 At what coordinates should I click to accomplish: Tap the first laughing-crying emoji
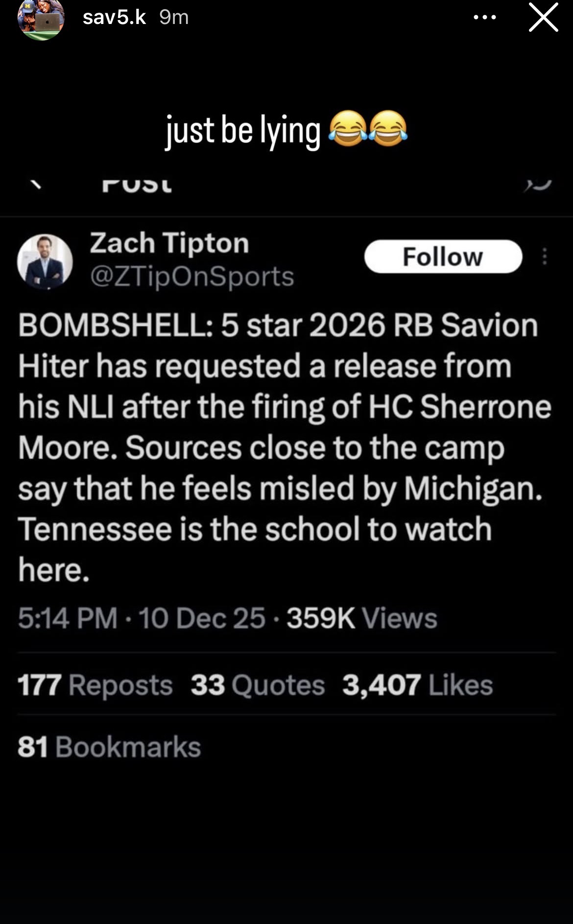click(348, 129)
